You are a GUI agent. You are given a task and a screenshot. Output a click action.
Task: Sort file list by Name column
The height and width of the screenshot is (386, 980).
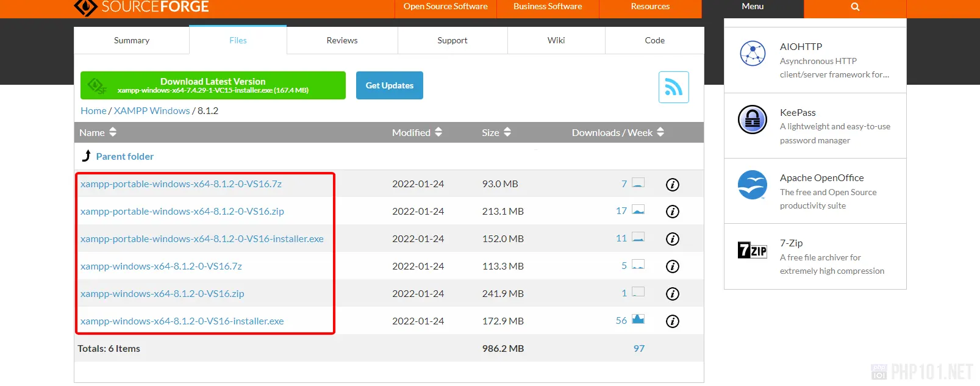pyautogui.click(x=98, y=132)
